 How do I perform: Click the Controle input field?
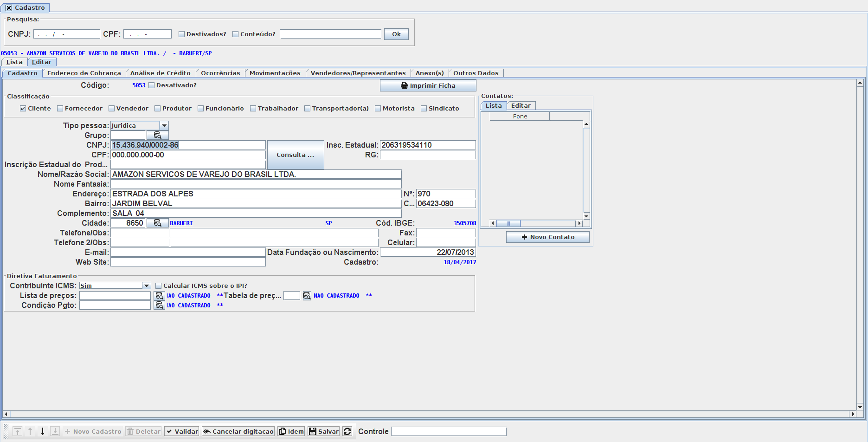[449, 431]
